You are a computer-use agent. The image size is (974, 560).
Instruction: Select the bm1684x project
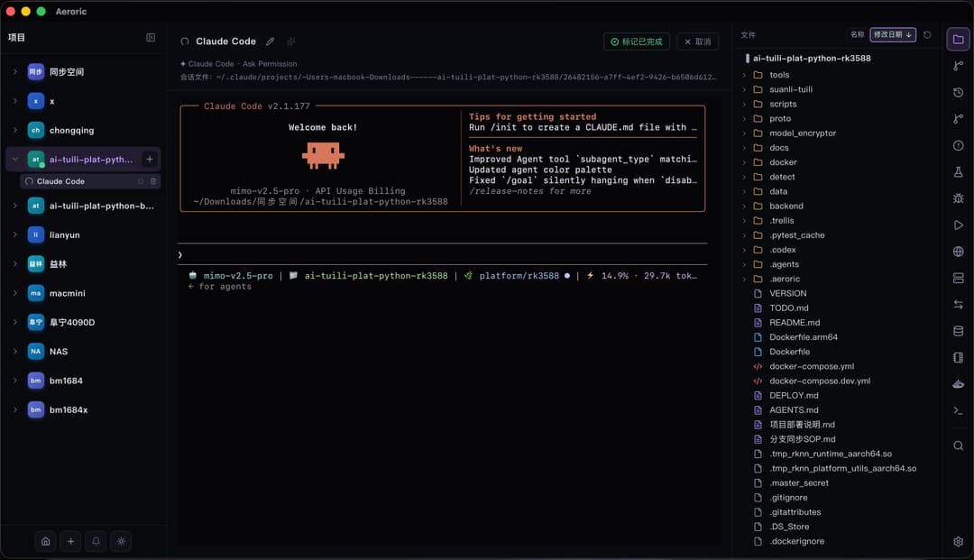[83, 409]
